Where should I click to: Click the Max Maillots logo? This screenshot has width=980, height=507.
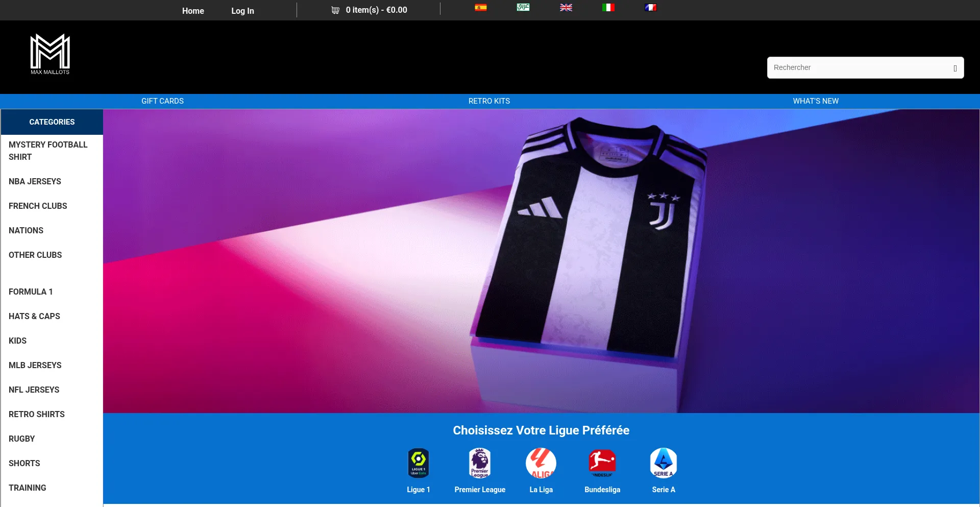click(50, 54)
